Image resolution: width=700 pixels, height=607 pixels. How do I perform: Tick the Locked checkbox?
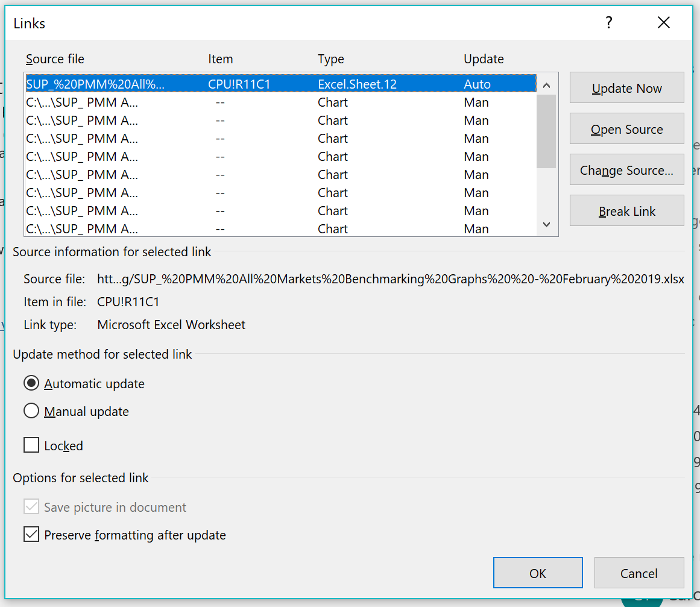(x=31, y=445)
